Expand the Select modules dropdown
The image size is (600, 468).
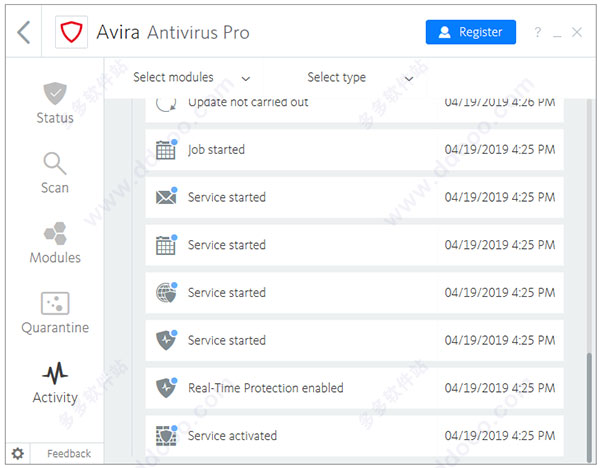pos(192,78)
